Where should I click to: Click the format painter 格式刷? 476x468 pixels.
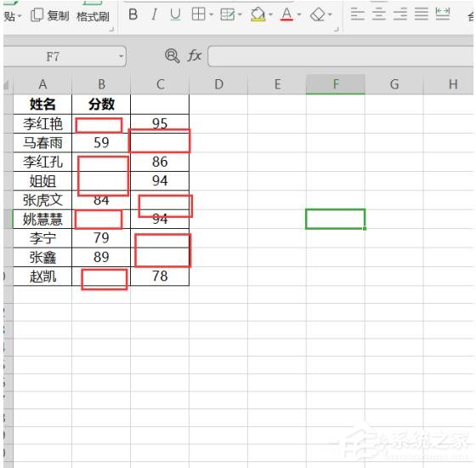click(x=93, y=16)
